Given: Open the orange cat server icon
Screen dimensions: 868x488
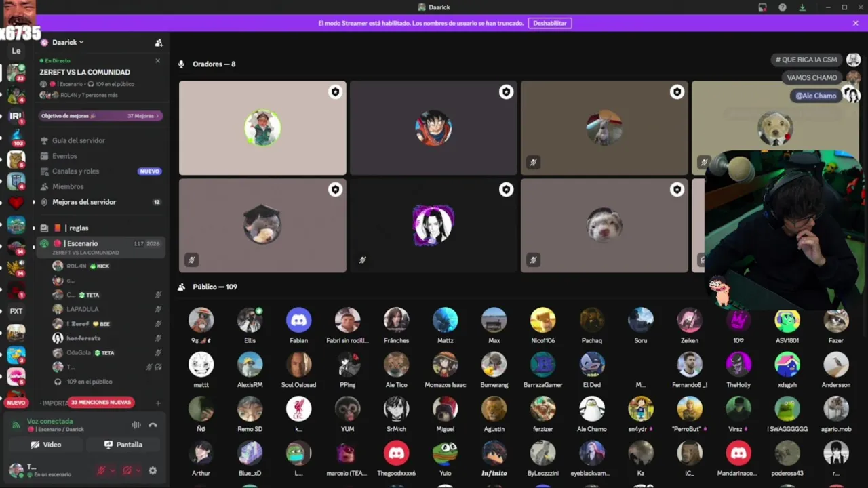Looking at the screenshot, I should tap(16, 160).
